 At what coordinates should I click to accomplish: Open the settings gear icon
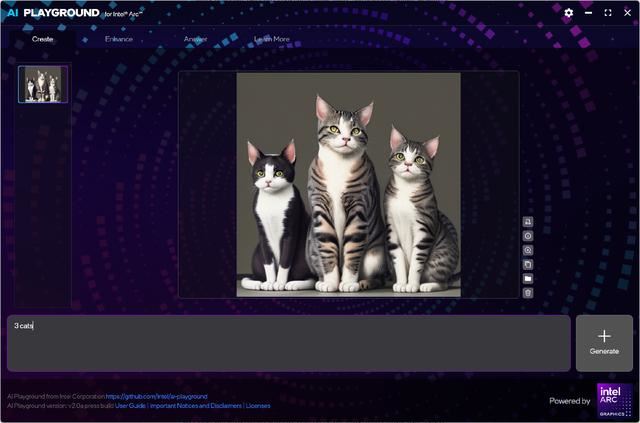569,13
